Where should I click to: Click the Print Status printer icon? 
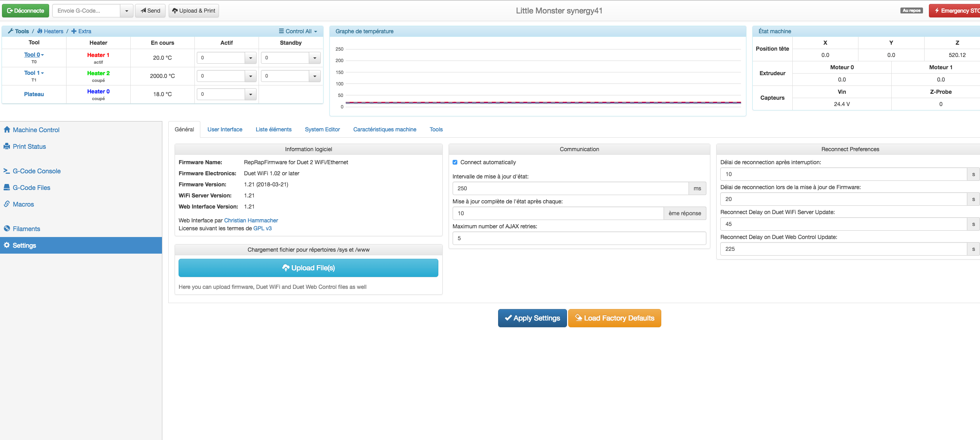point(7,146)
